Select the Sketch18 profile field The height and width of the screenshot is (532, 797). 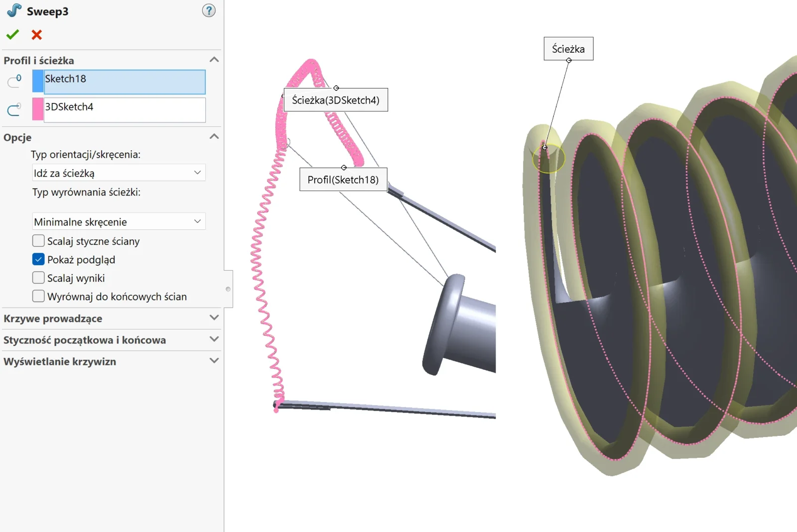[125, 82]
